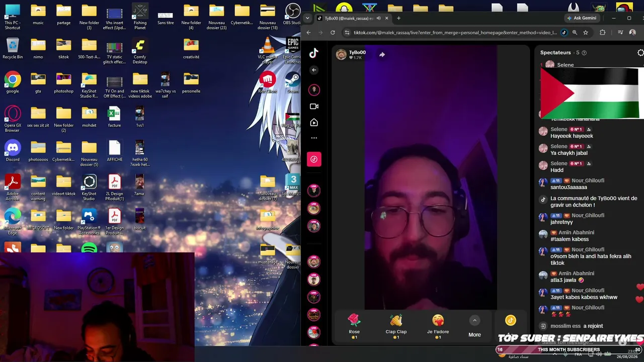Open the media control icon in Chrome toolbar
This screenshot has height=362, width=644.
point(620,33)
